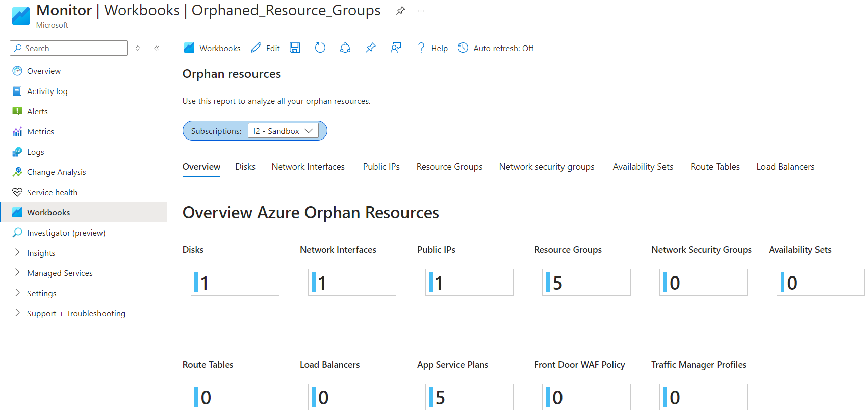Collapse the sidebar with double chevron
The width and height of the screenshot is (868, 415).
[x=157, y=48]
